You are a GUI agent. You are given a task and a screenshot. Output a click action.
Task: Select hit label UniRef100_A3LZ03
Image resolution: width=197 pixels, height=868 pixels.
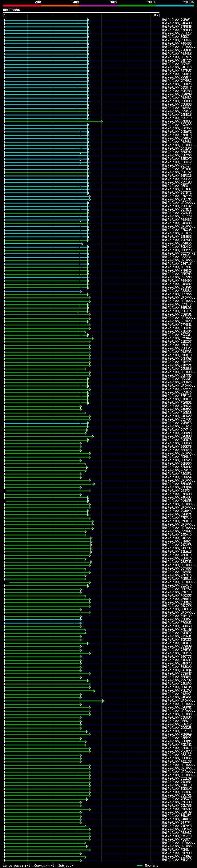tap(177, 691)
